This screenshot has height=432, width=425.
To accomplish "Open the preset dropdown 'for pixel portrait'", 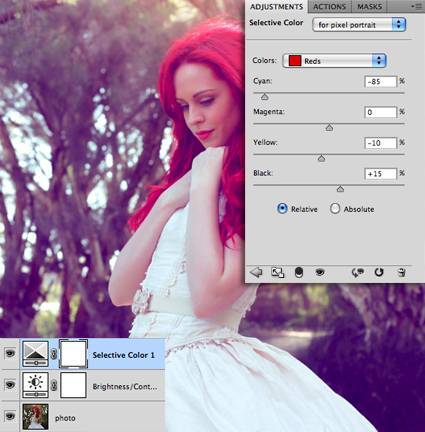I will pos(359,25).
